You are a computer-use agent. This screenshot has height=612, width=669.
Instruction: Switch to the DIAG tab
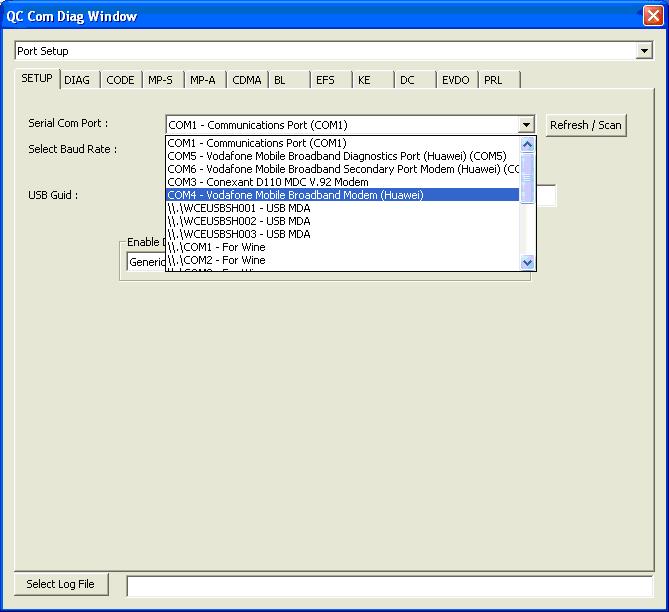(80, 80)
